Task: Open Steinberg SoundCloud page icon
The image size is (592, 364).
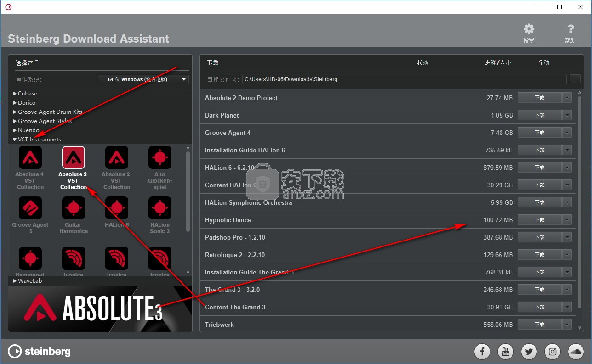Action: 576,352
